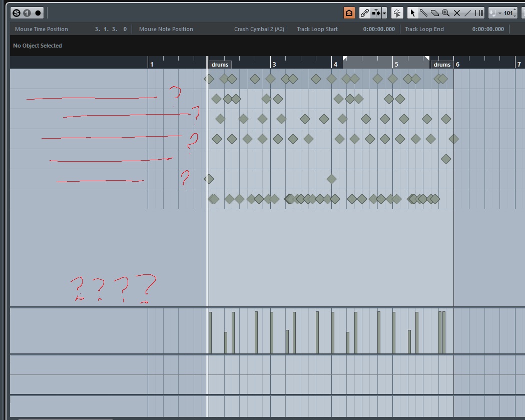The width and height of the screenshot is (525, 420).
Task: Select the fourth-lane diamond note at bar 6 line
Action: click(454, 139)
